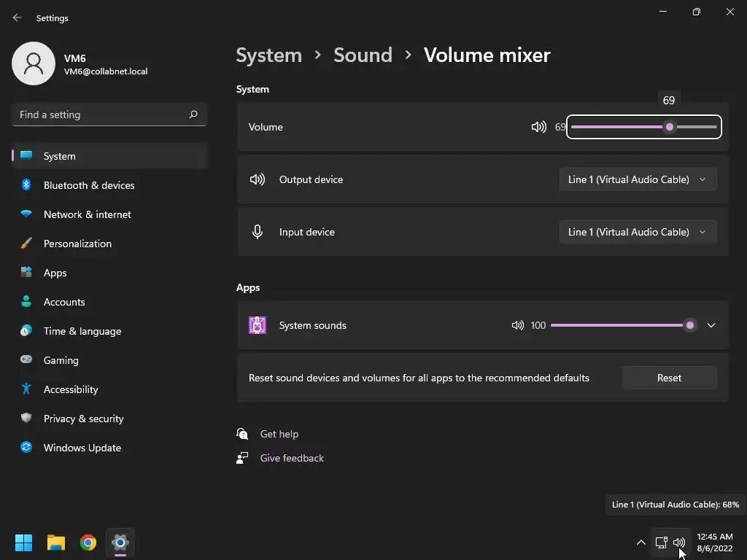Screen dimensions: 747x560
Task: Open the Output device dropdown
Action: (638, 179)
